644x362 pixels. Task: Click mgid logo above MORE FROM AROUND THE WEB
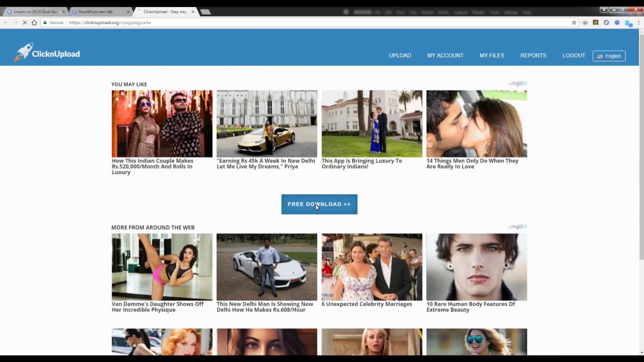(x=518, y=227)
